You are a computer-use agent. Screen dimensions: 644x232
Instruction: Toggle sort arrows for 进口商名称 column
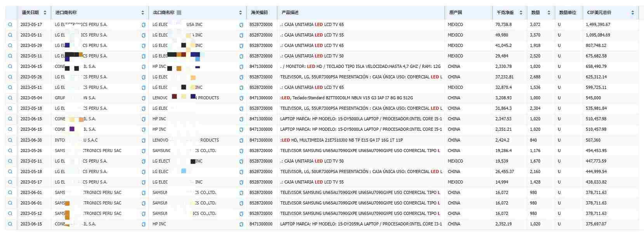coord(143,13)
